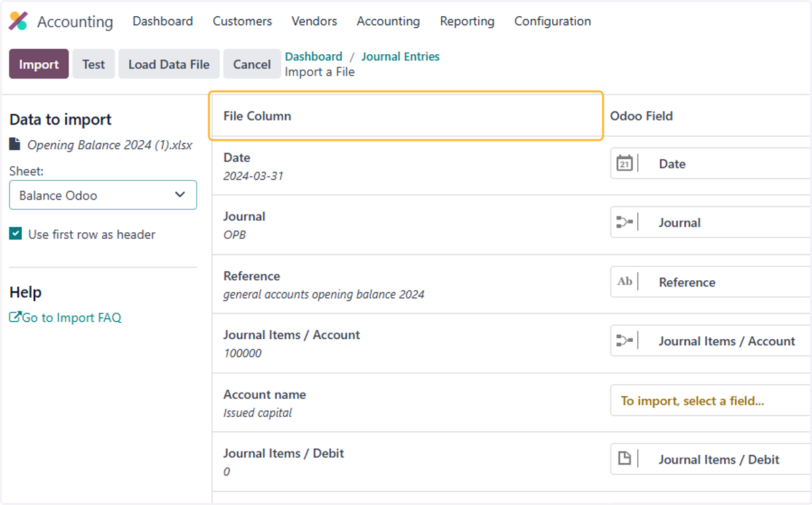Click the Load Data File button
Viewport: 812px width, 505px height.
[169, 64]
